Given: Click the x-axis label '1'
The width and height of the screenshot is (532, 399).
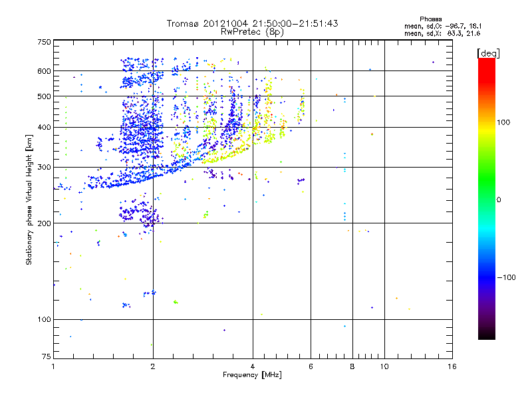Looking at the screenshot, I should tap(53, 366).
